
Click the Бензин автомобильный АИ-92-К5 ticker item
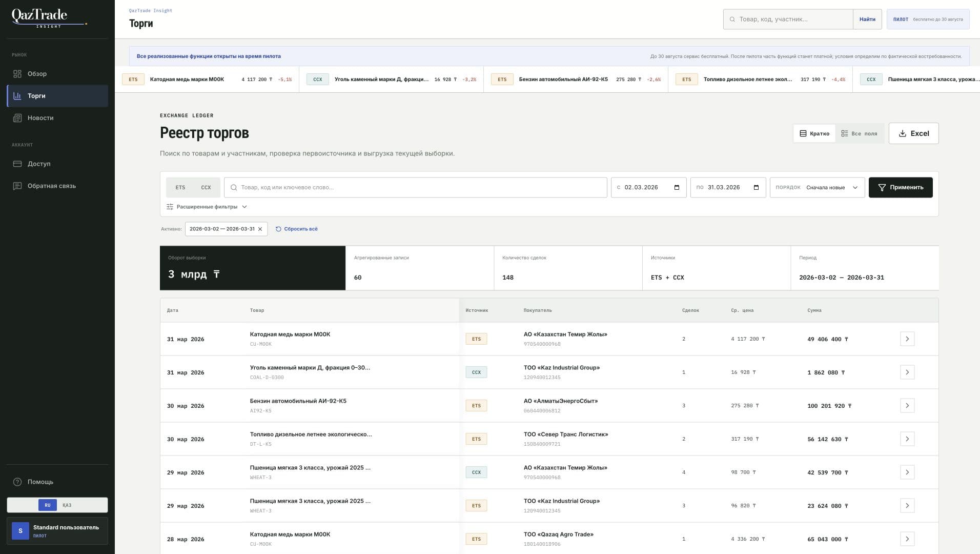tap(576, 80)
